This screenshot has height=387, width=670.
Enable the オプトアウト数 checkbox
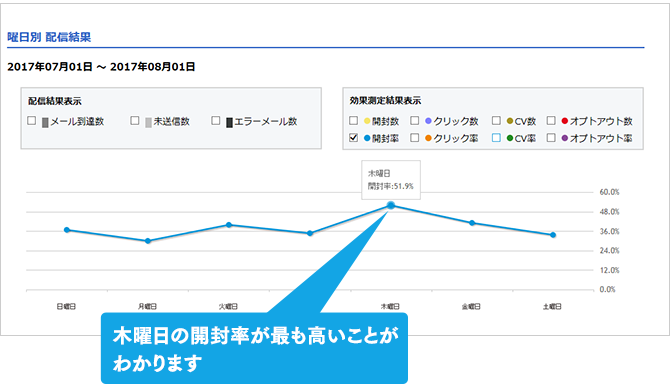pyautogui.click(x=551, y=121)
